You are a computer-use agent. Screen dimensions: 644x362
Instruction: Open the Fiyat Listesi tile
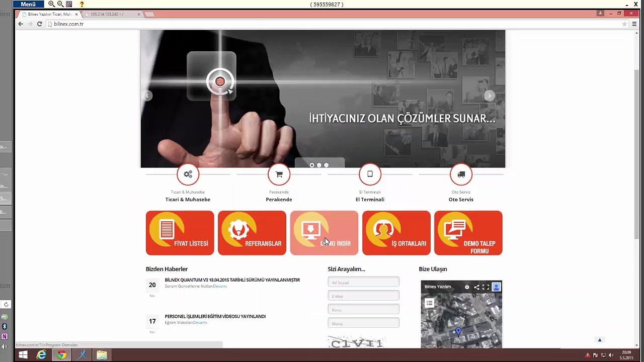(x=180, y=233)
